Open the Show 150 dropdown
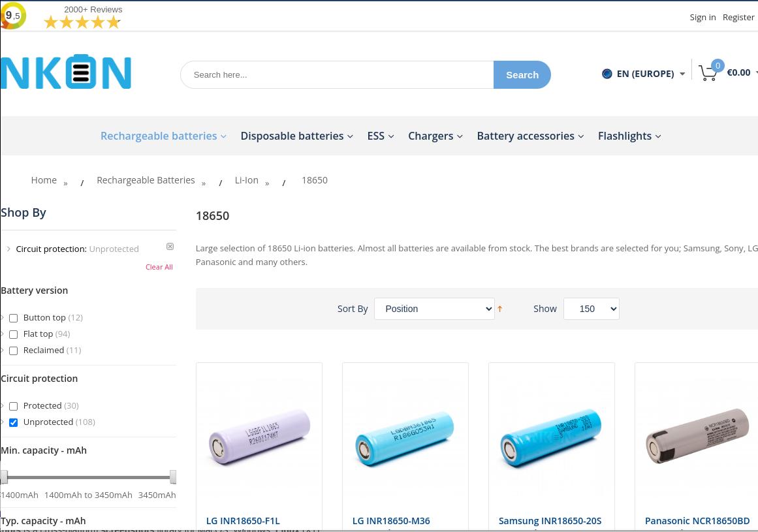Screen dimensions: 758x532 coord(592,309)
